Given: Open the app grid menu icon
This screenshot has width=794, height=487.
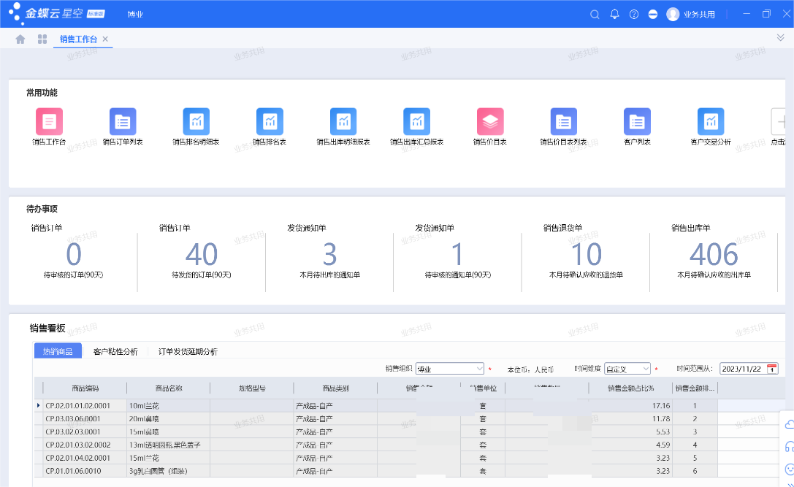Looking at the screenshot, I should point(42,39).
